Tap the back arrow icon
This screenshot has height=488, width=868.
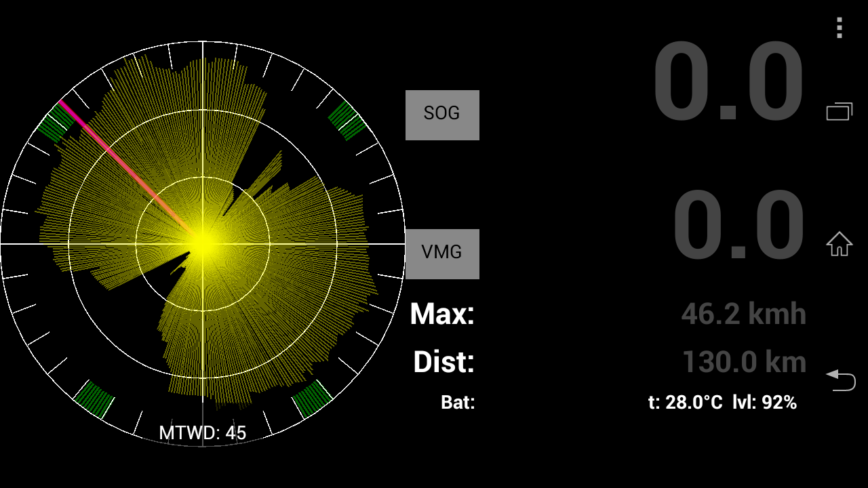click(840, 380)
